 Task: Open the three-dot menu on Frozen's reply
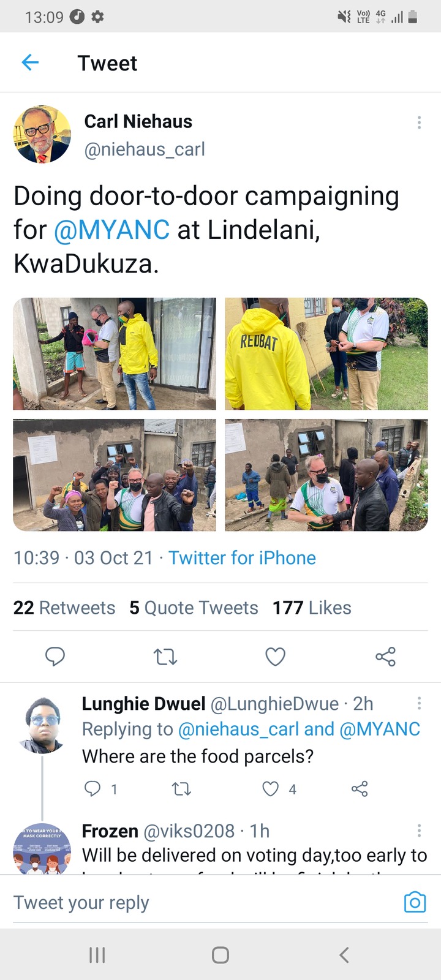pyautogui.click(x=419, y=830)
